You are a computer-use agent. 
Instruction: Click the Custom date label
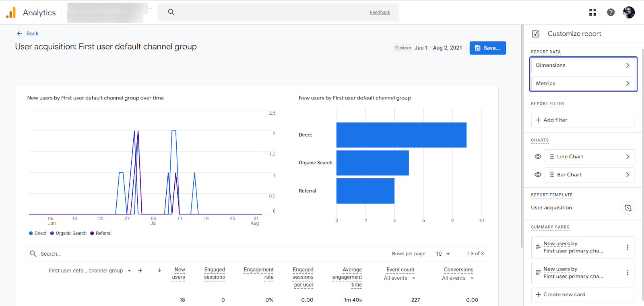[x=403, y=48]
